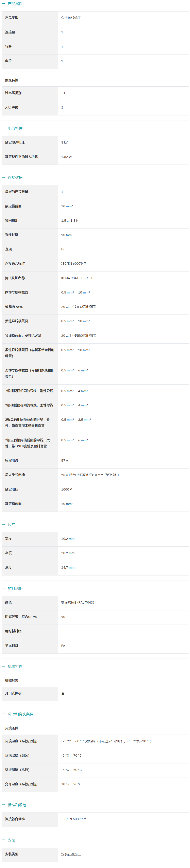Click the 刚性导线横截面 label

point(17,292)
